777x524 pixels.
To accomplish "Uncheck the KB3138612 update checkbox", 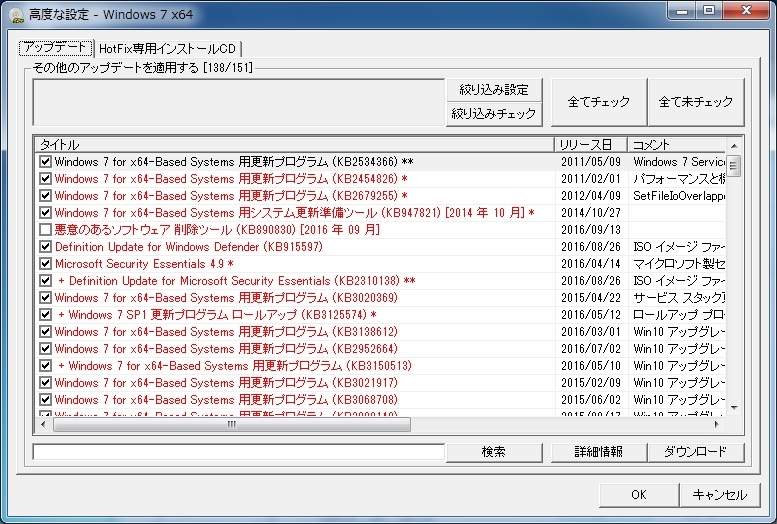I will pyautogui.click(x=46, y=331).
